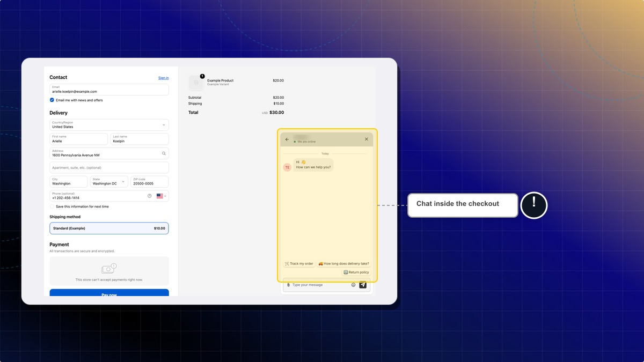The width and height of the screenshot is (644, 362).
Task: Click the Last name field
Action: click(x=140, y=139)
